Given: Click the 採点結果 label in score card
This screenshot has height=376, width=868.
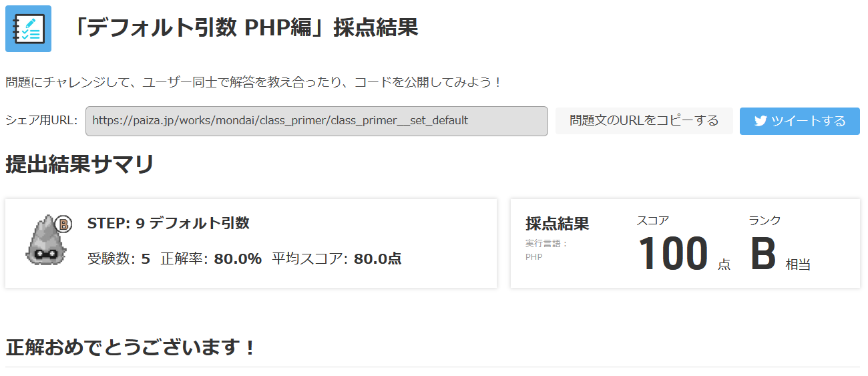Looking at the screenshot, I should point(558,224).
